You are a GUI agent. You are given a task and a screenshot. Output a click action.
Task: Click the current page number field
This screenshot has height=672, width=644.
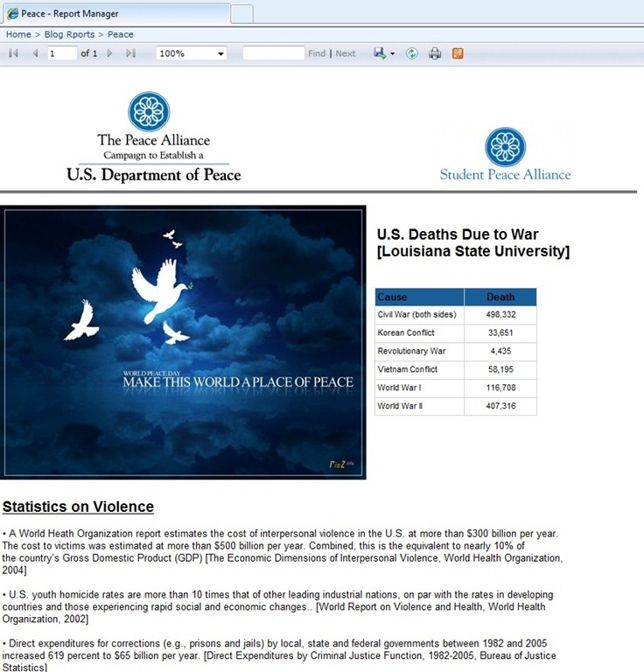coord(62,53)
